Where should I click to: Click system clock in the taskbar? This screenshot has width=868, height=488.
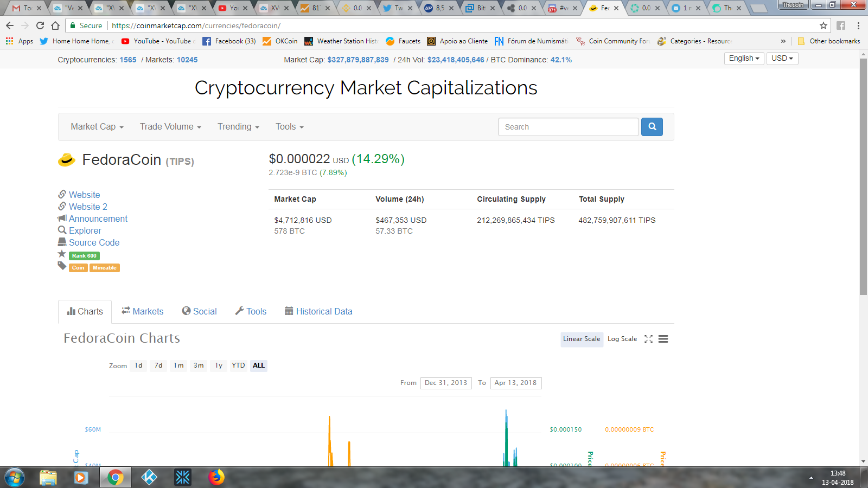(838, 478)
